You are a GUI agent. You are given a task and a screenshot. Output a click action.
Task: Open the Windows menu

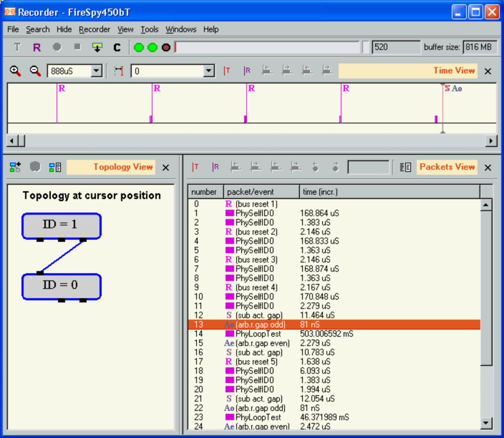pyautogui.click(x=181, y=29)
